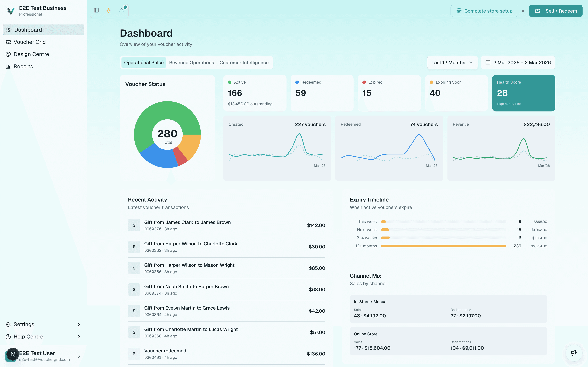The width and height of the screenshot is (588, 367).
Task: Open notifications via the bell icon
Action: [x=121, y=11]
